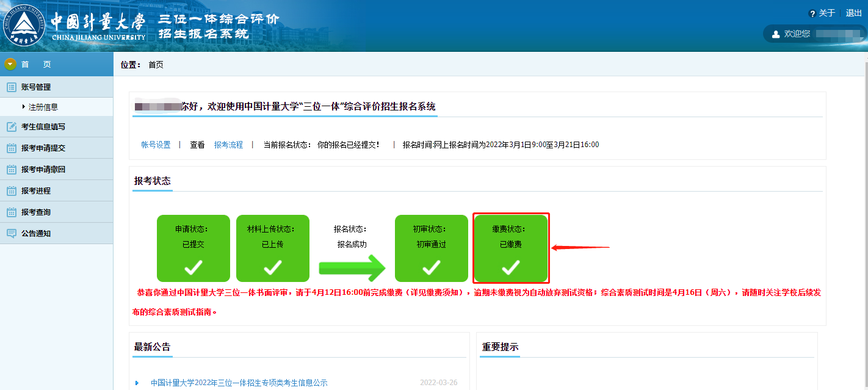Click the China Jiliang University logo
This screenshot has width=868, height=390.
[24, 26]
